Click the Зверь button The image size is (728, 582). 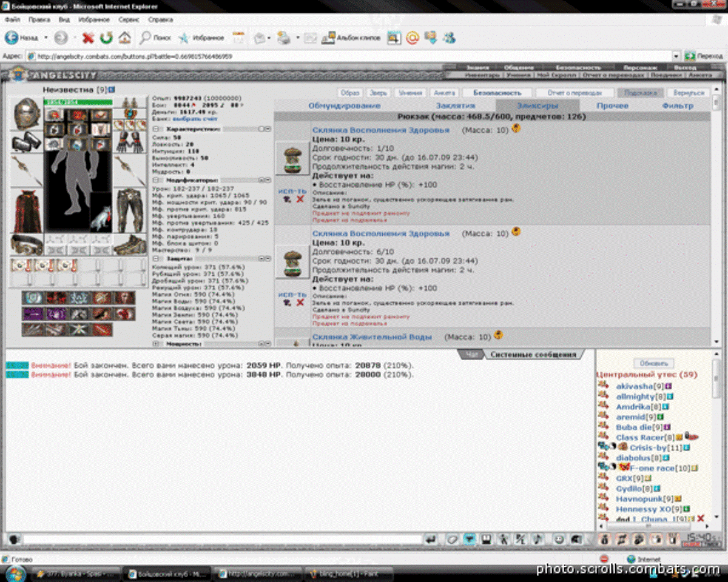pyautogui.click(x=379, y=93)
